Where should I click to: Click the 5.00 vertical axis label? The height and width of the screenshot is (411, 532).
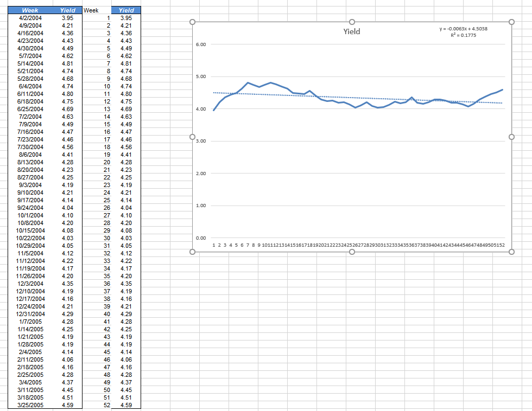[x=201, y=76]
